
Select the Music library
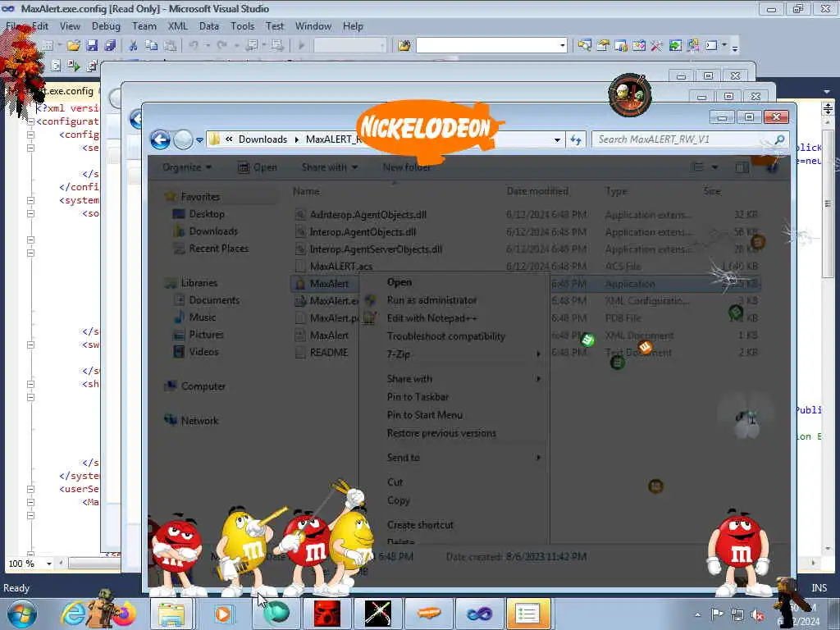point(202,317)
